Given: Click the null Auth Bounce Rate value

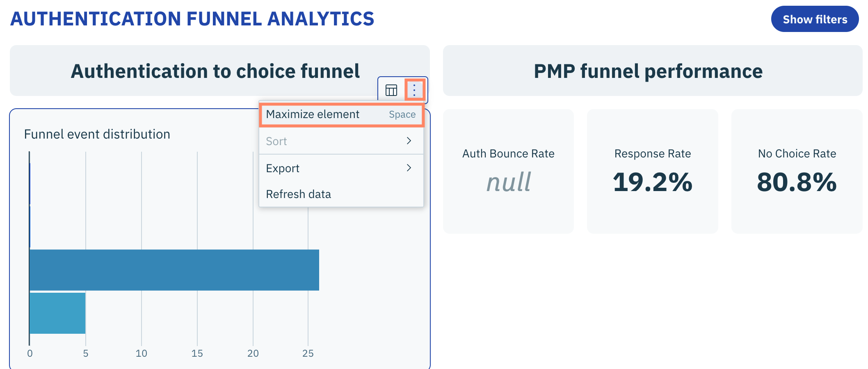Looking at the screenshot, I should point(508,182).
